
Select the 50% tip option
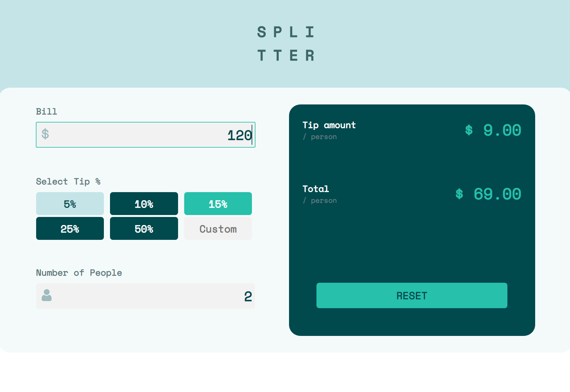tap(144, 228)
